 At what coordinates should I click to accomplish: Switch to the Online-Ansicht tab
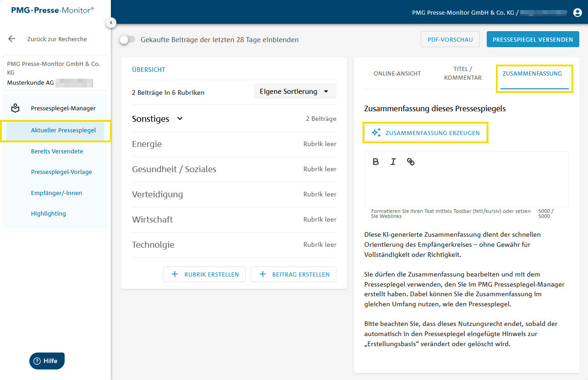pyautogui.click(x=397, y=73)
